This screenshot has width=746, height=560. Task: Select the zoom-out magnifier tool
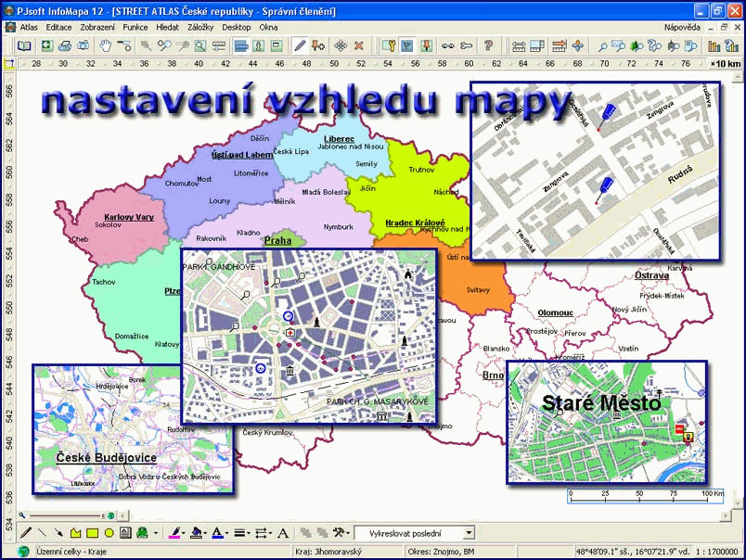183,46
